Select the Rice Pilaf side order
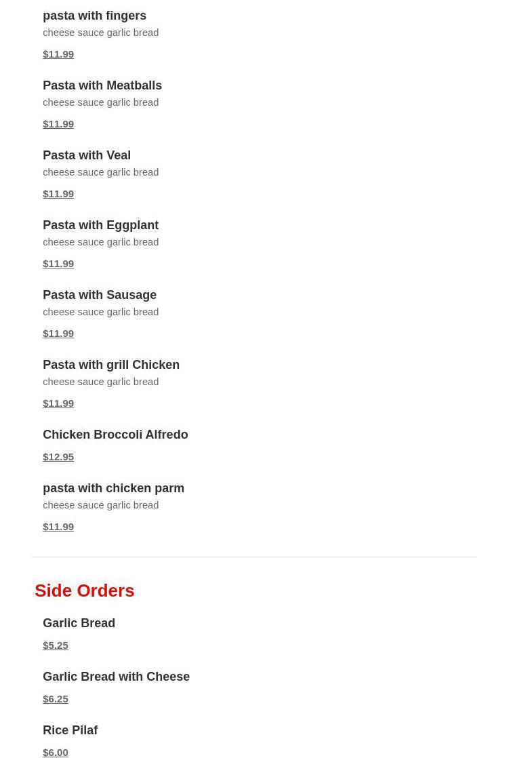 [70, 730]
